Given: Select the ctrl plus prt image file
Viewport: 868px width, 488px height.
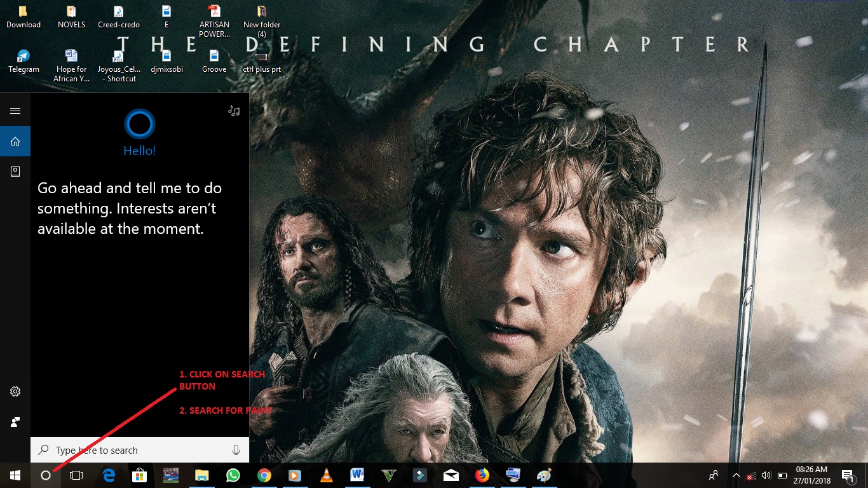Looking at the screenshot, I should point(262,63).
